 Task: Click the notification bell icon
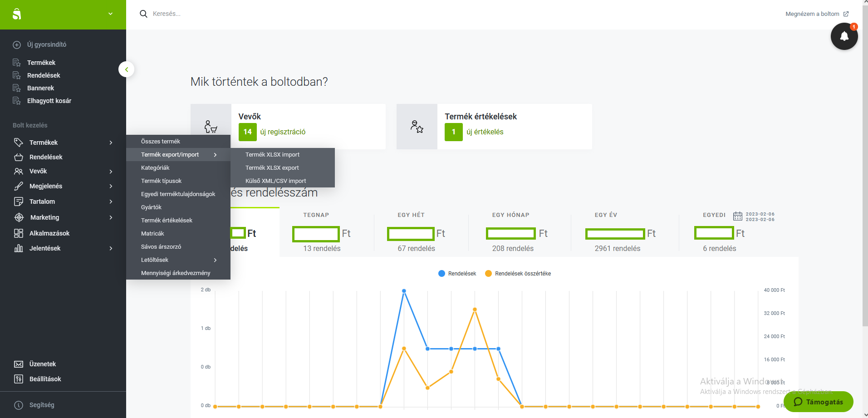tap(844, 36)
